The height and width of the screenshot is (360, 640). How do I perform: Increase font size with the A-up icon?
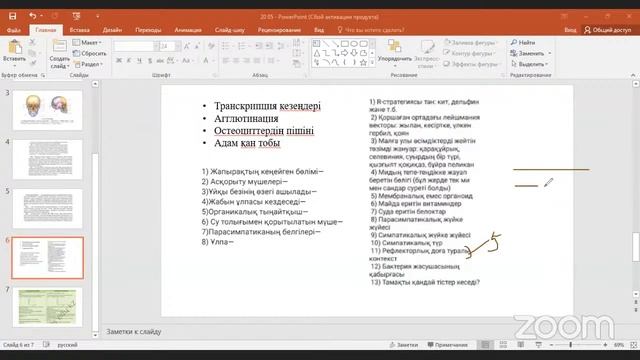[187, 47]
